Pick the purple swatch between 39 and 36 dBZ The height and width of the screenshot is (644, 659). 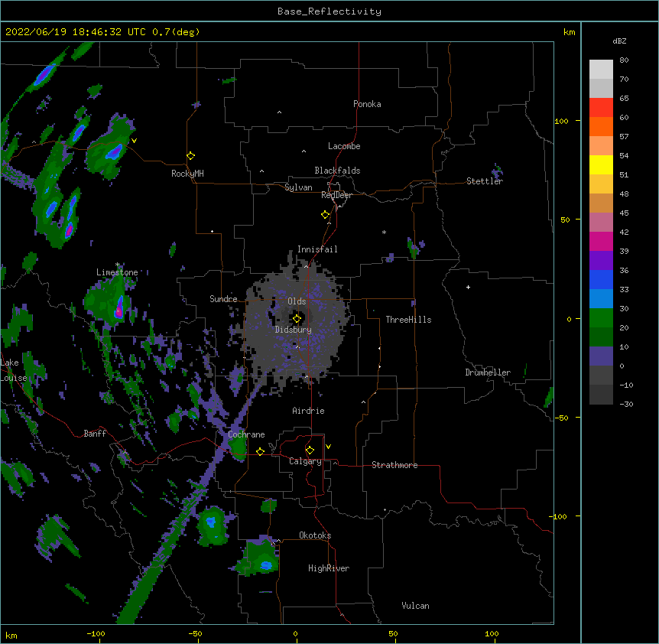click(601, 261)
